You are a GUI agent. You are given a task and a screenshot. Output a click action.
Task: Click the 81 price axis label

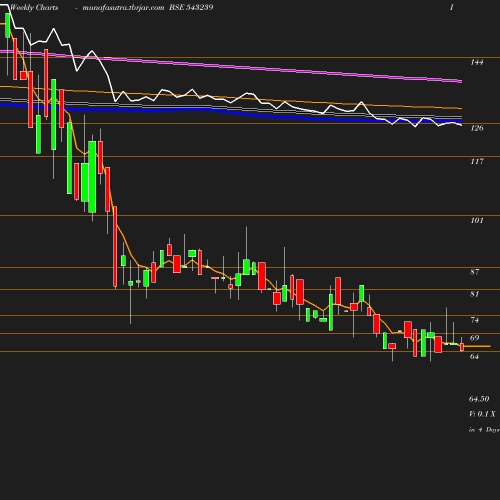click(475, 294)
